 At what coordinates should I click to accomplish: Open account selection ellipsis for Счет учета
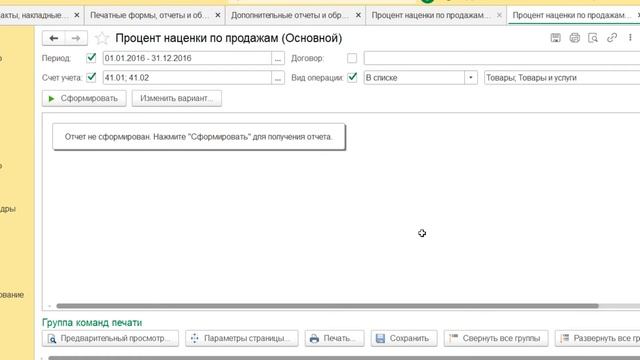[x=278, y=78]
